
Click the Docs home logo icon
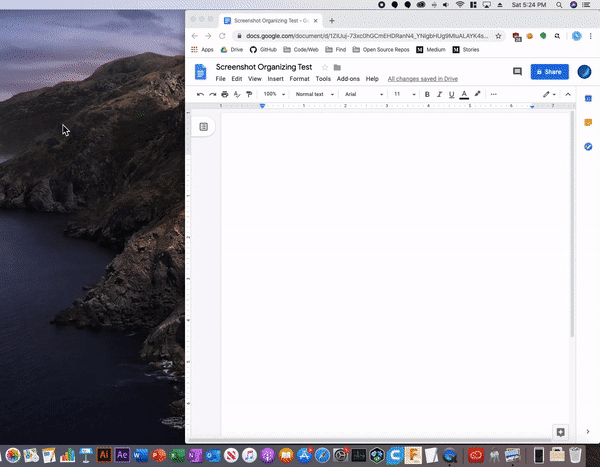click(x=201, y=72)
